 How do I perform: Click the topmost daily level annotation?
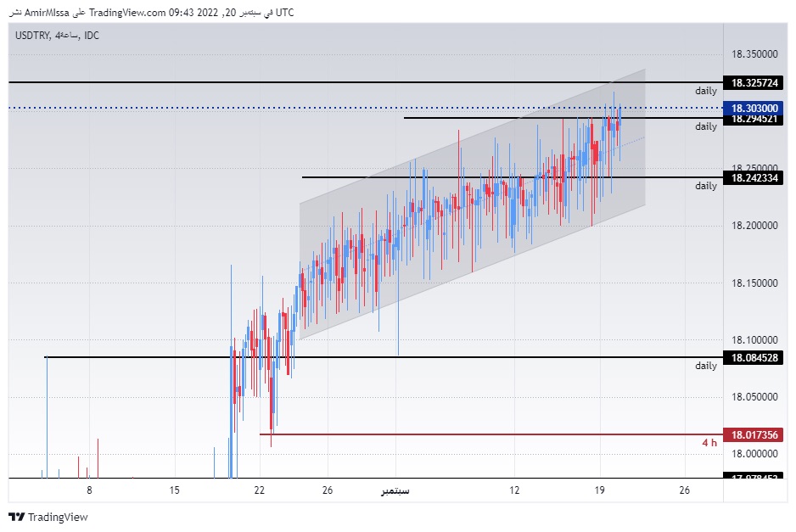(x=704, y=90)
